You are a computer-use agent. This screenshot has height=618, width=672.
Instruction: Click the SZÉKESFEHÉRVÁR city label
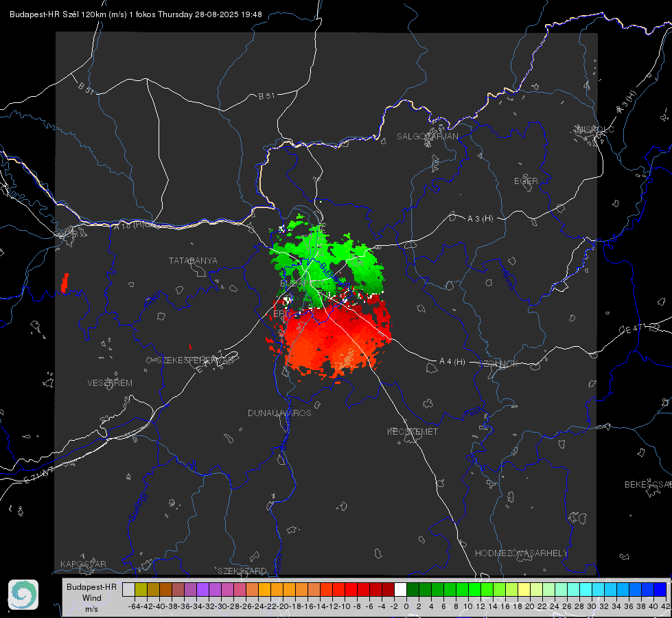(195, 360)
